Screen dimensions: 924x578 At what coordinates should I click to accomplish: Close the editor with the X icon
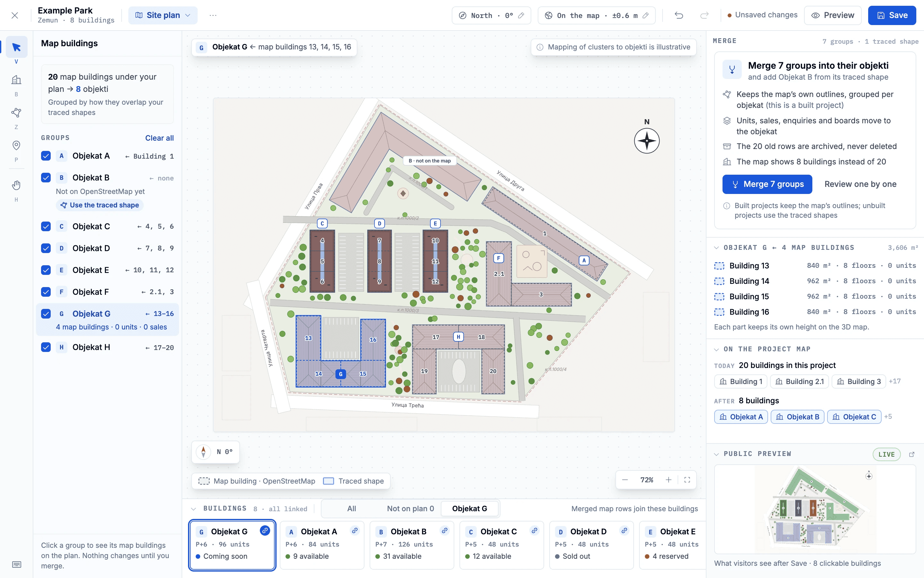[14, 15]
